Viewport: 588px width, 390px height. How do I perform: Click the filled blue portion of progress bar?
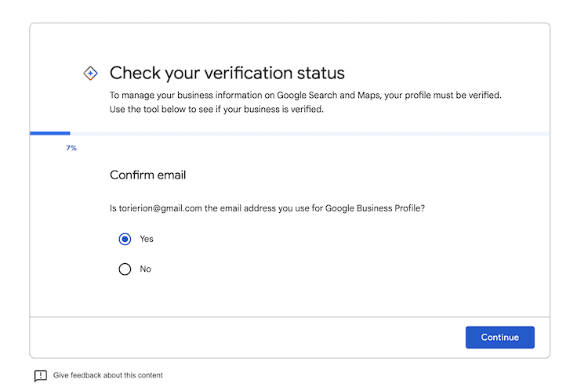pos(50,133)
